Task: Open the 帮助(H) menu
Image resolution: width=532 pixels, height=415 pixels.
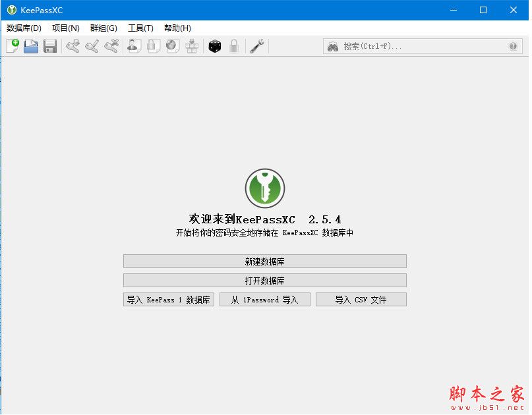Action: pyautogui.click(x=177, y=28)
